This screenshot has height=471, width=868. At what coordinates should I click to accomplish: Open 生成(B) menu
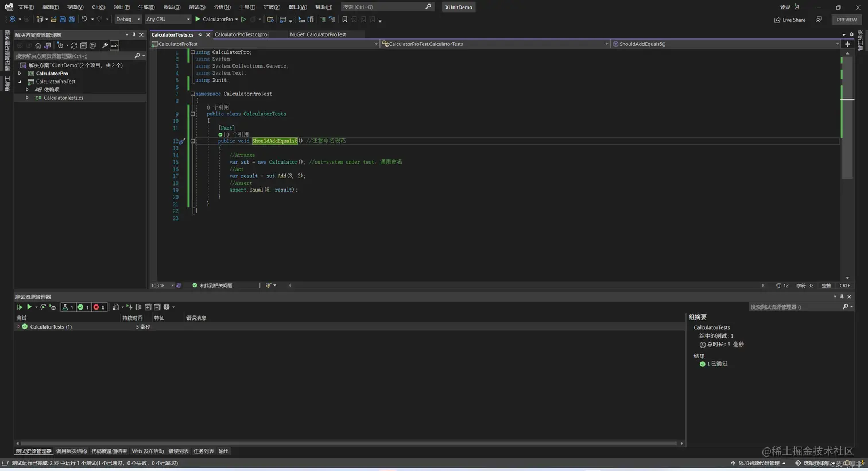[x=146, y=7]
